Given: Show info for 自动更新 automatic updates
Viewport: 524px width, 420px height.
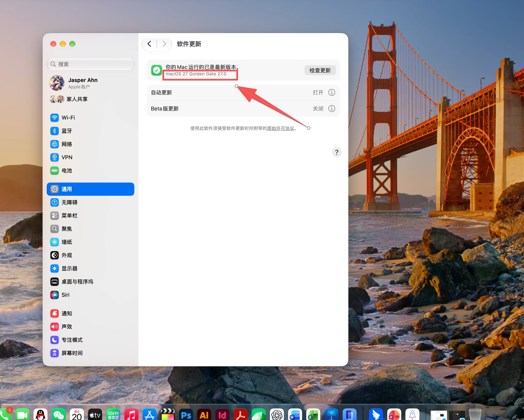Looking at the screenshot, I should pyautogui.click(x=331, y=93).
